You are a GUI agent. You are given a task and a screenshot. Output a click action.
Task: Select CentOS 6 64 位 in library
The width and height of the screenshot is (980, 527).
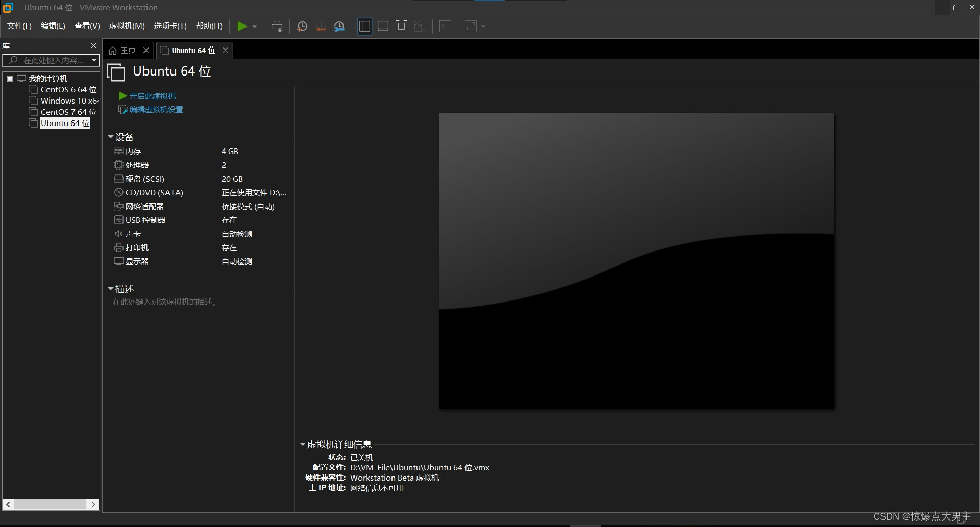(68, 89)
